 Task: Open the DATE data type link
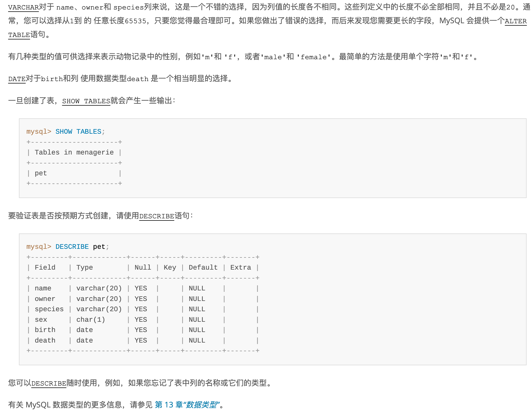17,79
